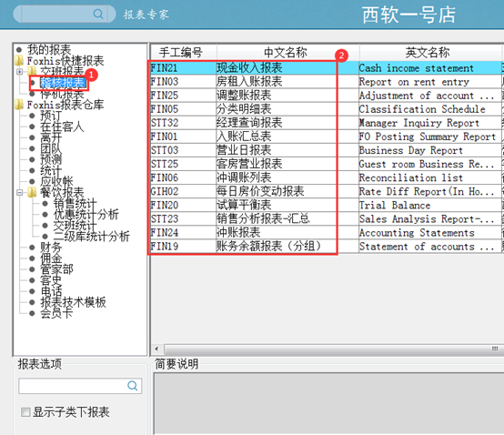Enable 显示子类下报表 checkbox
Viewport: 504px width, 435px height.
tap(25, 412)
